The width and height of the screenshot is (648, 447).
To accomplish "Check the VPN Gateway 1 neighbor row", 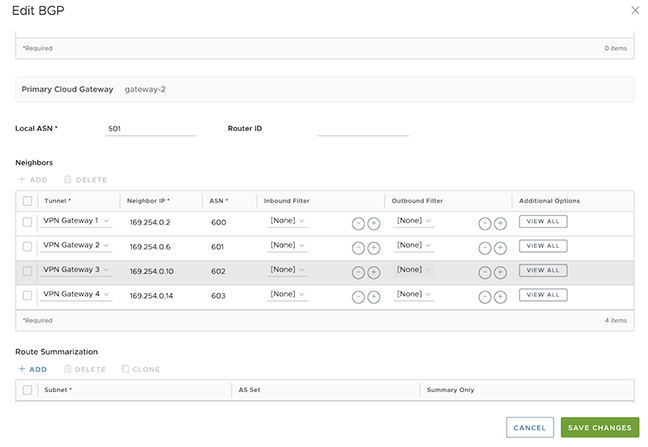I will [x=27, y=222].
